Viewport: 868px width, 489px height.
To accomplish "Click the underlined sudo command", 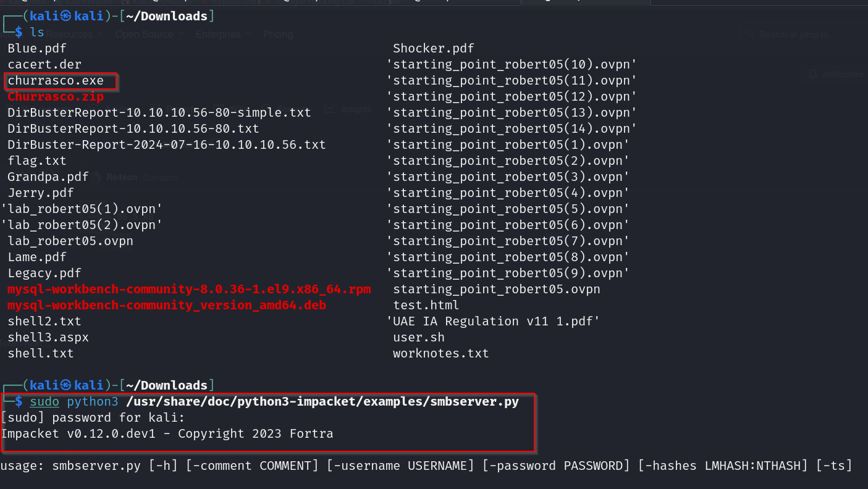I will coord(44,401).
